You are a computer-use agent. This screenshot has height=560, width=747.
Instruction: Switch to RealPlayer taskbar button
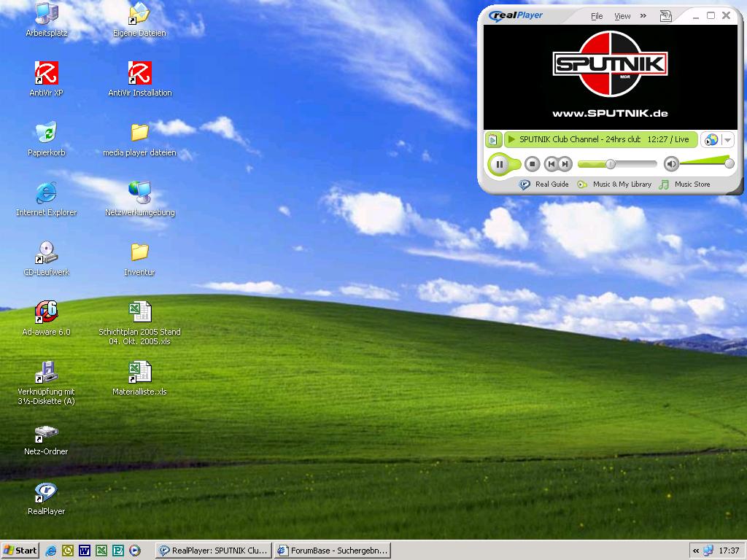(214, 551)
